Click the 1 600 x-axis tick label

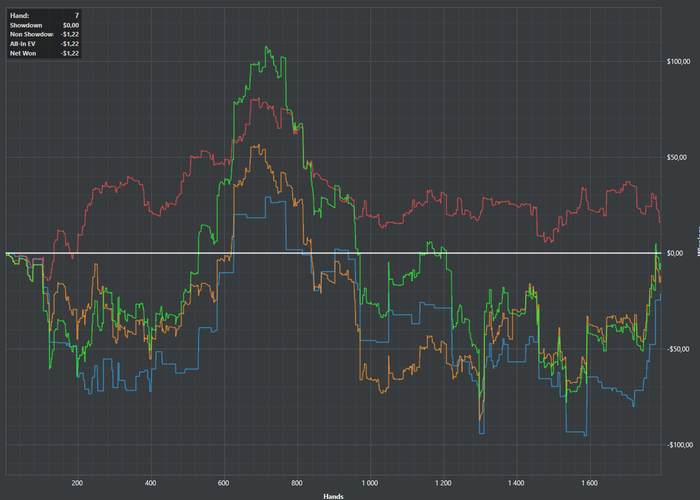coord(589,483)
